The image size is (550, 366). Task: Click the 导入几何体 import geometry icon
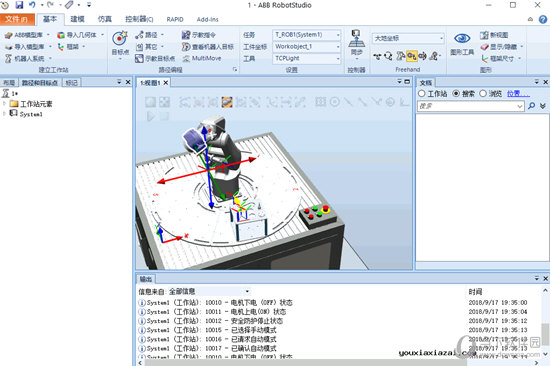61,35
